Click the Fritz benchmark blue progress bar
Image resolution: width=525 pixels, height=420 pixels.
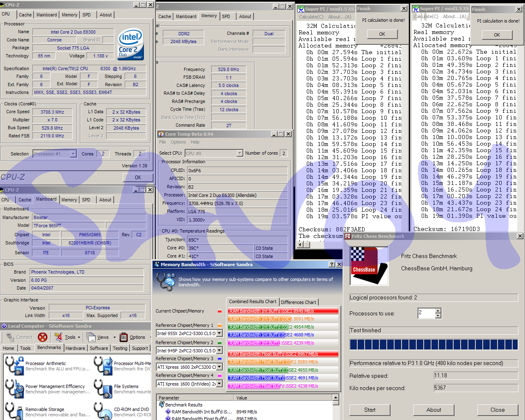click(x=434, y=344)
